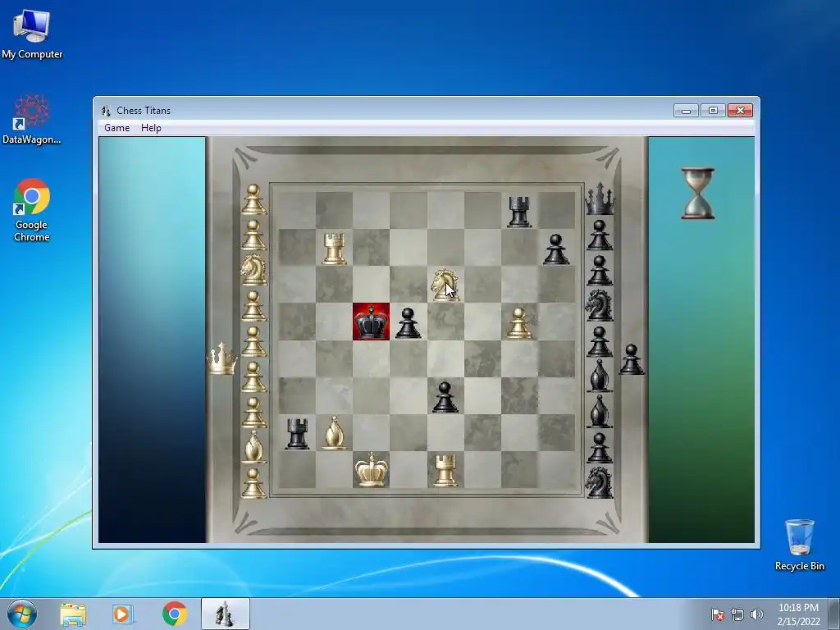Select the white king on the bottom row
The width and height of the screenshot is (840, 630).
[x=372, y=469]
